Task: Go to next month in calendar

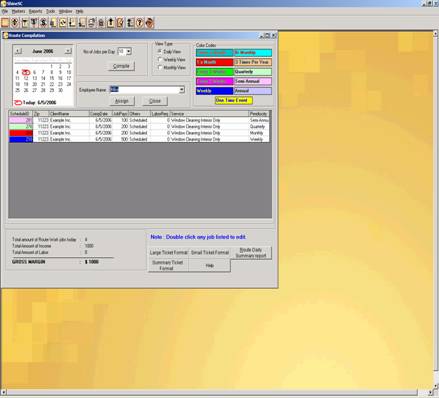Action: (68, 51)
